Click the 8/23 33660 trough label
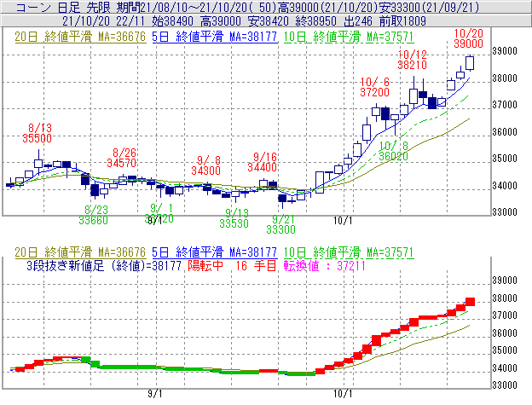The image size is (532, 405). point(93,215)
